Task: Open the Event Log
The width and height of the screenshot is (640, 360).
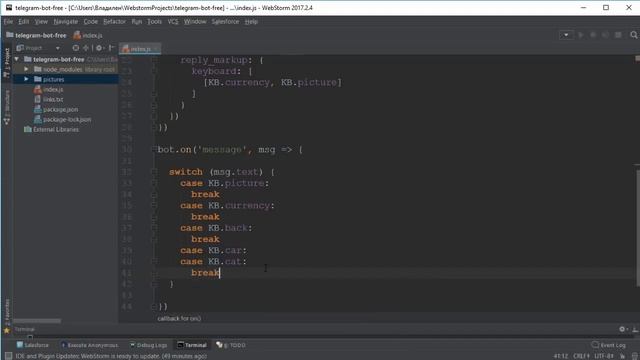Action: coord(608,345)
